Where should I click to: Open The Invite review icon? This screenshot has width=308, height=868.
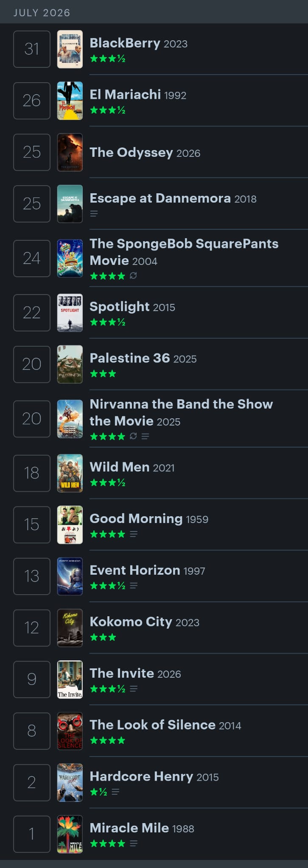pyautogui.click(x=134, y=689)
